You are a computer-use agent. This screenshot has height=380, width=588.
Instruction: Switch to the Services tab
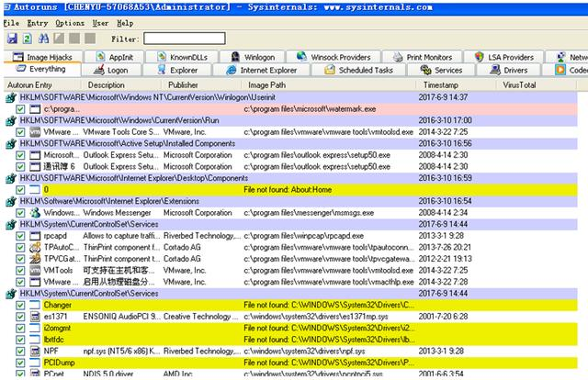[441, 70]
